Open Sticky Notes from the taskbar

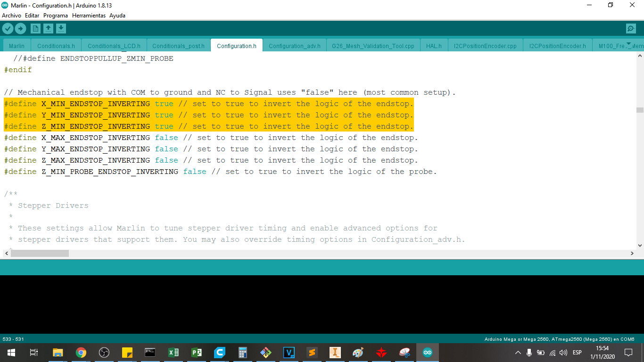pyautogui.click(x=127, y=353)
